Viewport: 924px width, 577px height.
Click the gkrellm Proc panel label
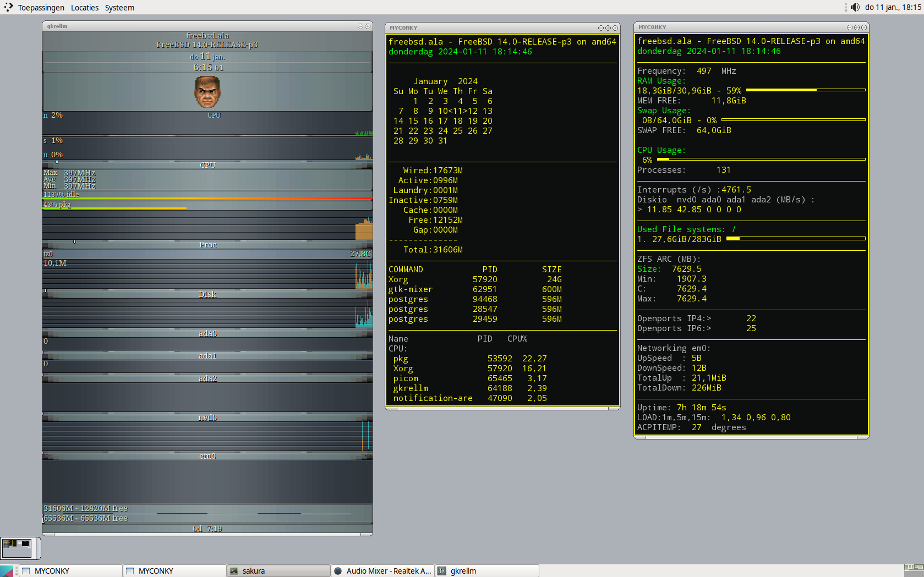click(x=207, y=245)
